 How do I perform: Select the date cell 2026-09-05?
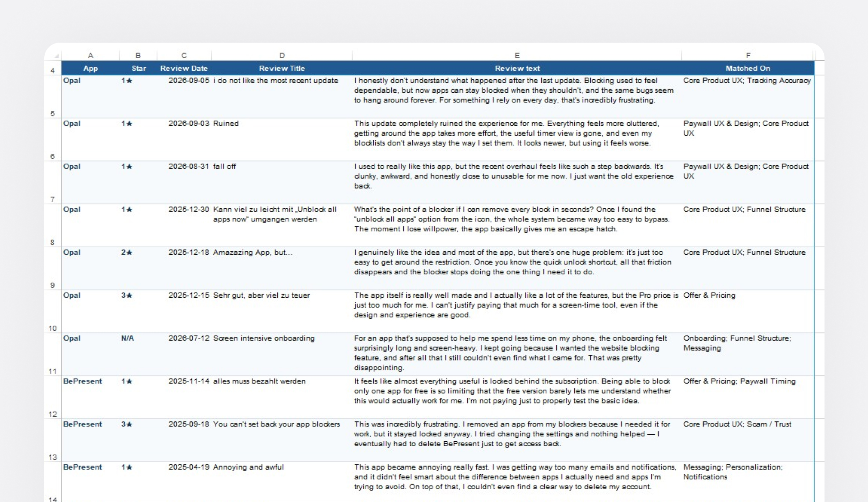coord(184,97)
